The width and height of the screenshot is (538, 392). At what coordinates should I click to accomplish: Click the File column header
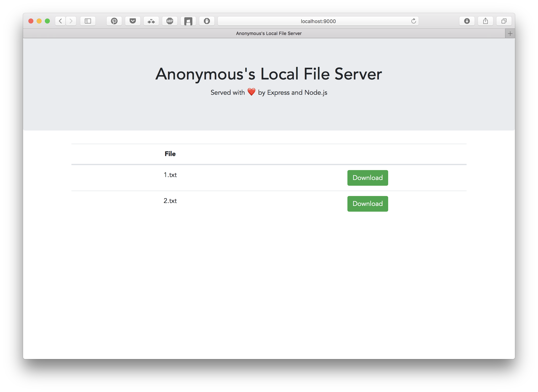click(x=170, y=154)
